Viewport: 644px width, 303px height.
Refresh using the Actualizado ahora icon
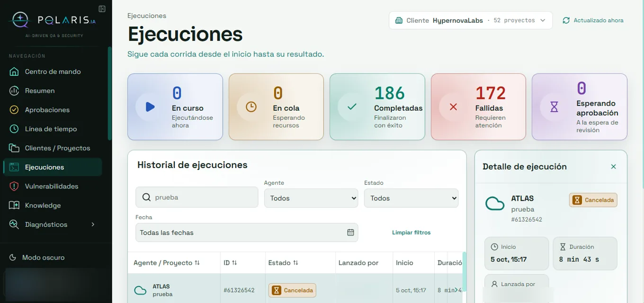click(566, 20)
